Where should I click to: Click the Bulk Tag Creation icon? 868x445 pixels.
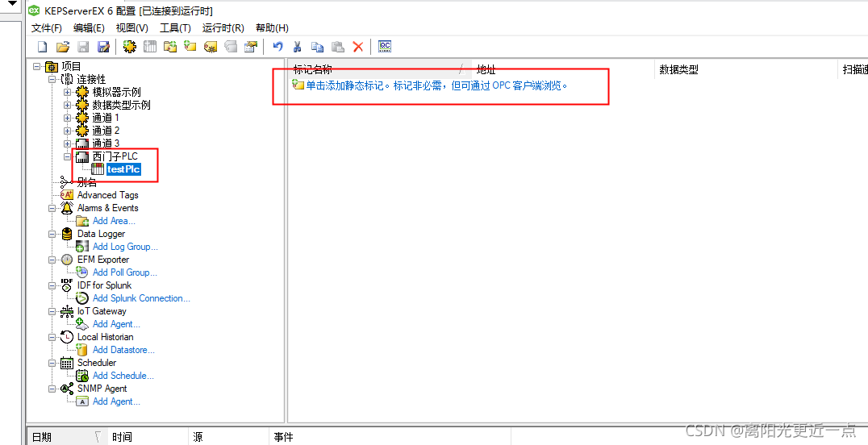point(211,47)
